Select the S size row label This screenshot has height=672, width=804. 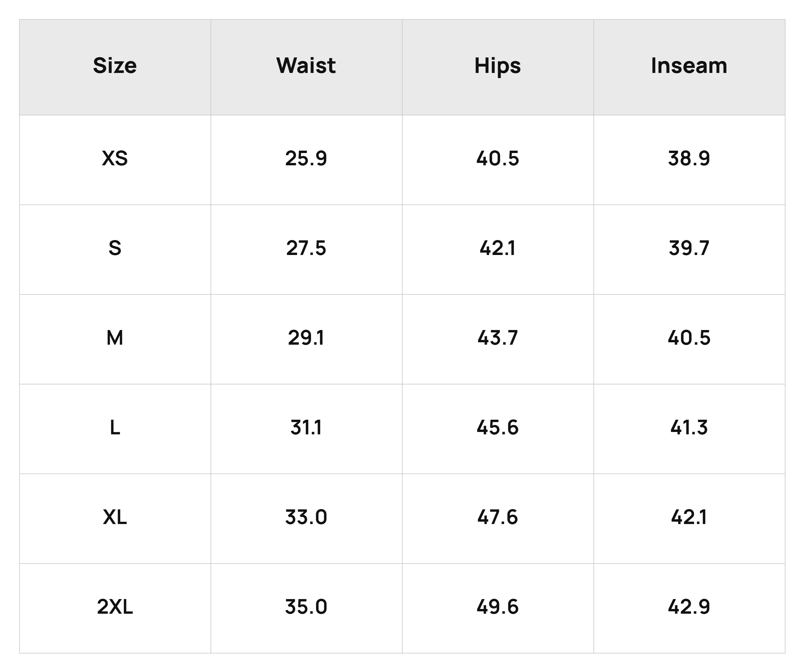[115, 248]
